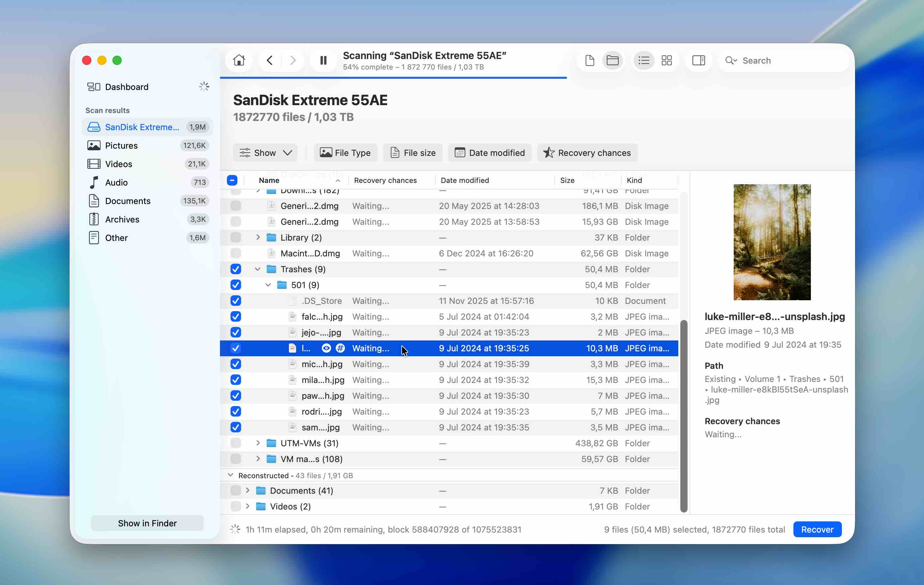The height and width of the screenshot is (585, 924).
Task: Check the UTM-VMs folder checkbox
Action: click(235, 443)
